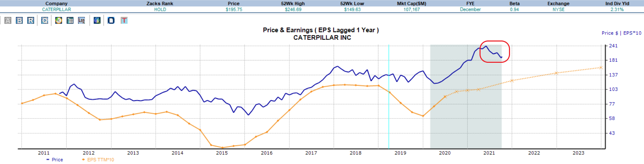Click the HOLD Zacks Rank value
The image size is (644, 164).
(160, 9)
